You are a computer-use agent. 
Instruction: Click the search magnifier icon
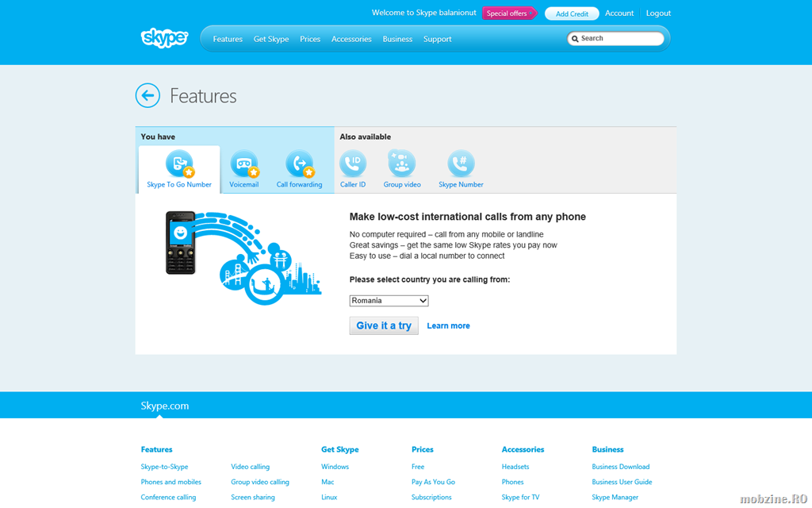click(x=575, y=39)
